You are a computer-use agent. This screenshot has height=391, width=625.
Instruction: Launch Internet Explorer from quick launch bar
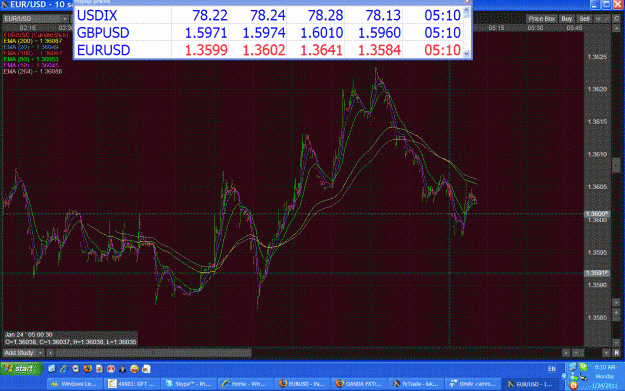63,369
